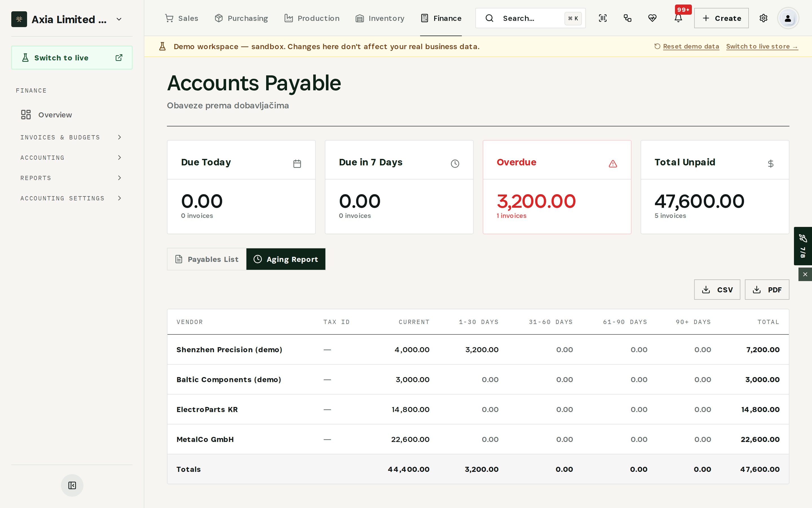Viewport: 812px width, 508px height.
Task: Expand Invoices & Budgets section
Action: pyautogui.click(x=72, y=137)
